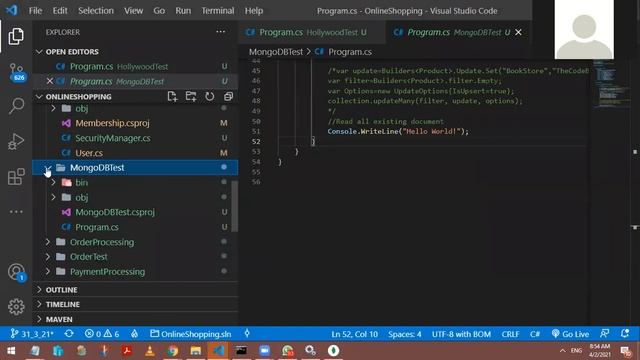Close Program.cs MongoDBTest in open editors
The height and width of the screenshot is (360, 640).
click(50, 81)
